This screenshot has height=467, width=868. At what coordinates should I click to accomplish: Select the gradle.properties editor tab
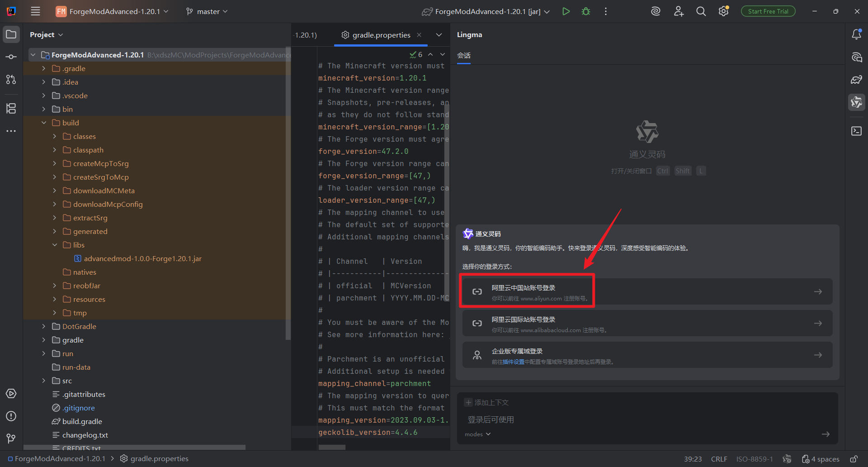pos(381,35)
